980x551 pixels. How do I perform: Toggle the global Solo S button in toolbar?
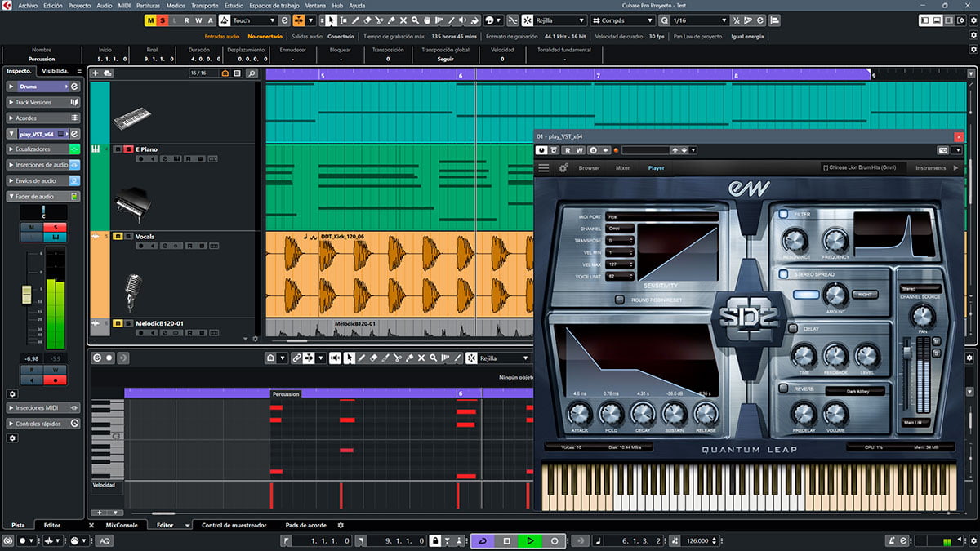163,20
